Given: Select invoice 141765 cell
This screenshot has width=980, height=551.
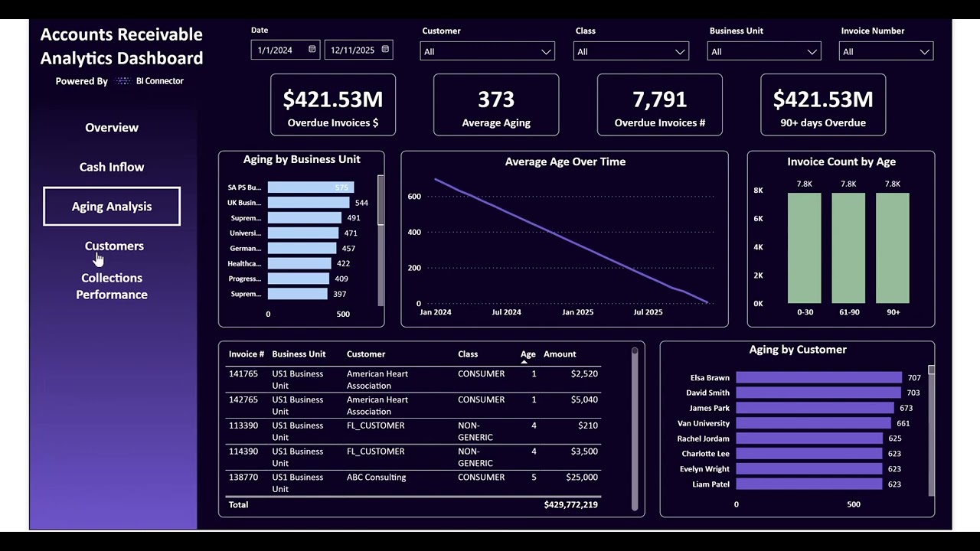Looking at the screenshot, I should click(243, 374).
